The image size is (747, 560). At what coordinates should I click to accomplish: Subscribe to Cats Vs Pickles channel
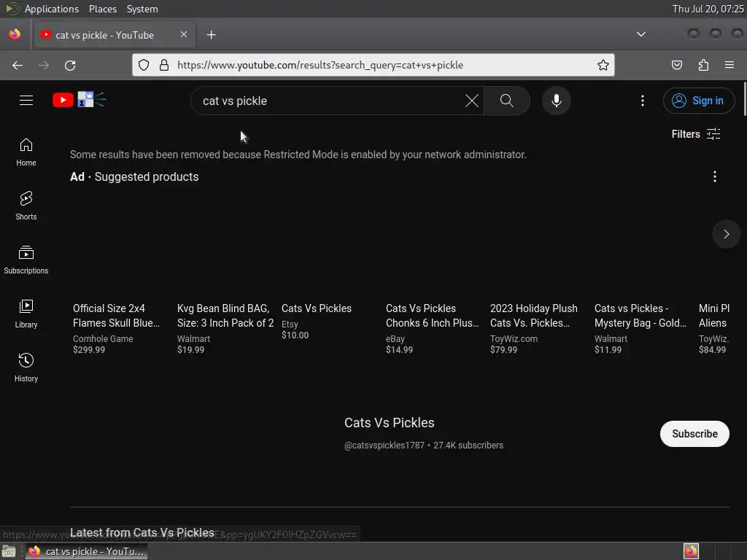(x=694, y=434)
